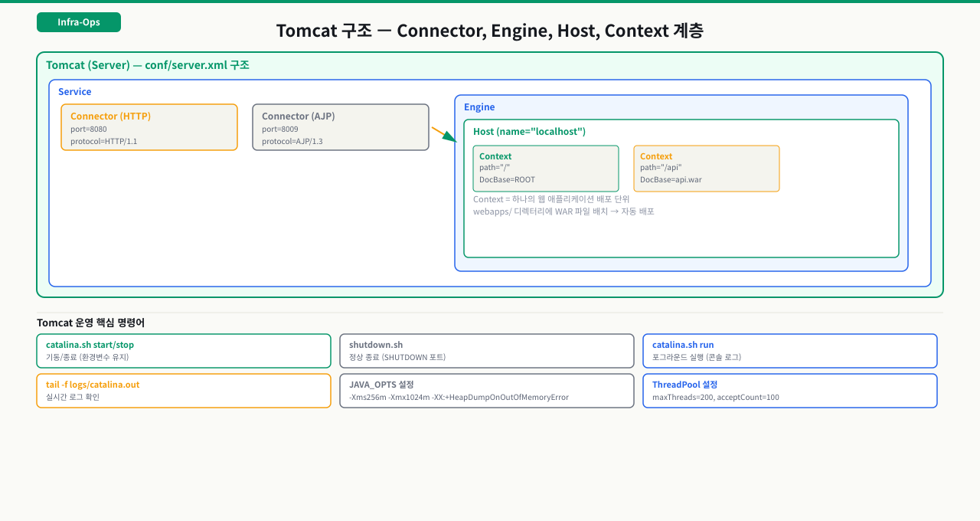This screenshot has height=521, width=980.
Task: Click '정상 종료 (SHUTDOWN 포트)' description
Action: [397, 357]
